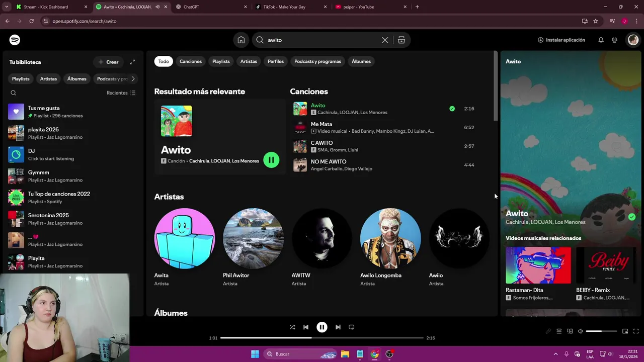
Task: Open the Awilo Longomba artist
Action: click(x=390, y=238)
